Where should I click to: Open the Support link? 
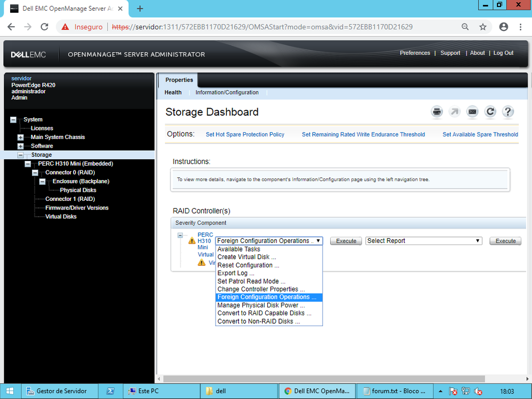click(450, 53)
